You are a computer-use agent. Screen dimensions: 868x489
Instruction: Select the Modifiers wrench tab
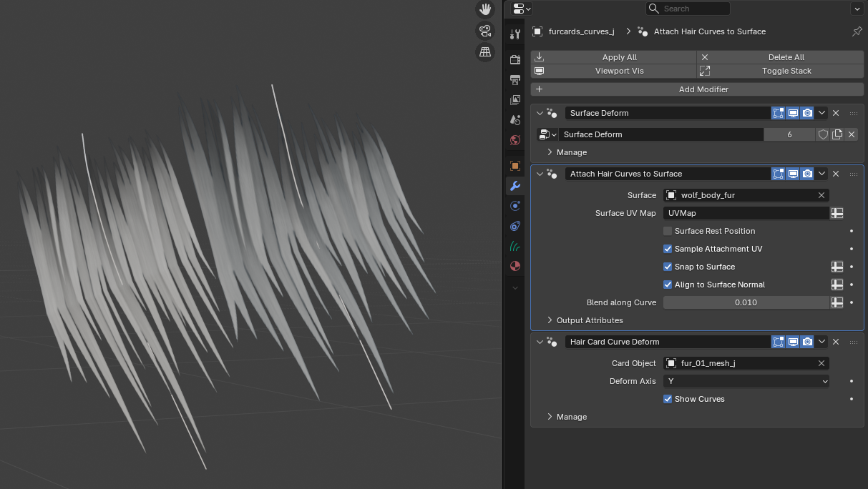515,186
